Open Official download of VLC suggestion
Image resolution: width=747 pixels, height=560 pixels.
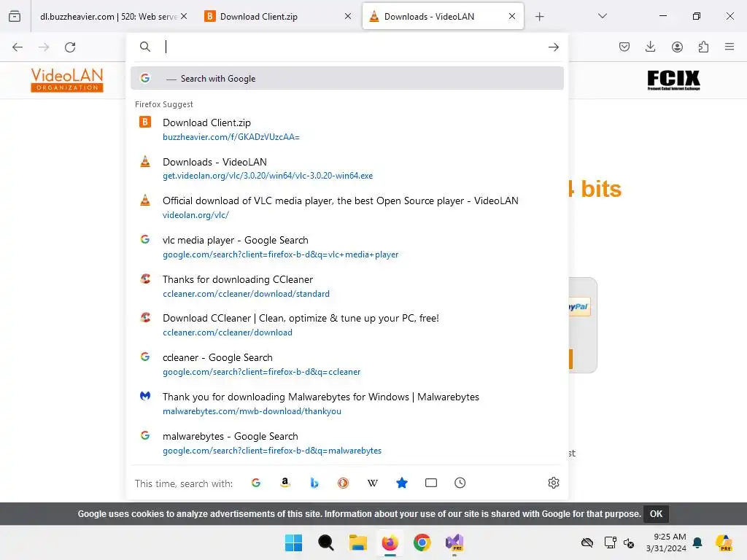coord(347,208)
